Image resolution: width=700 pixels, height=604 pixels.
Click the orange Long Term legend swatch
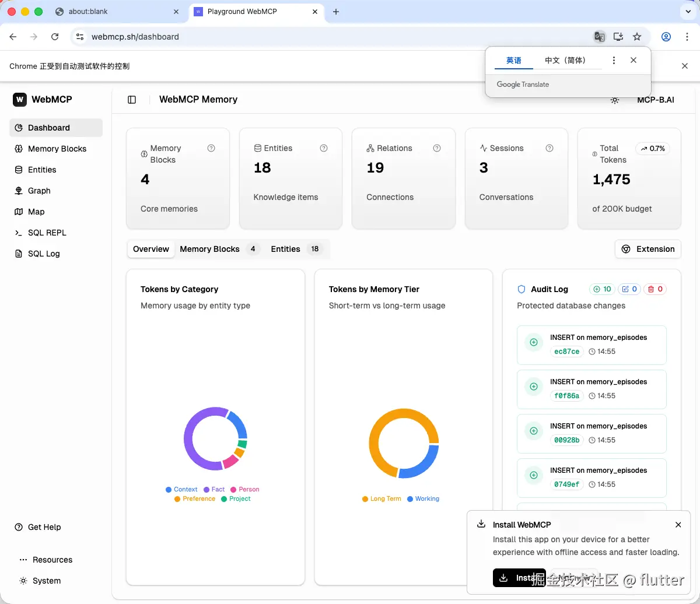click(x=365, y=498)
